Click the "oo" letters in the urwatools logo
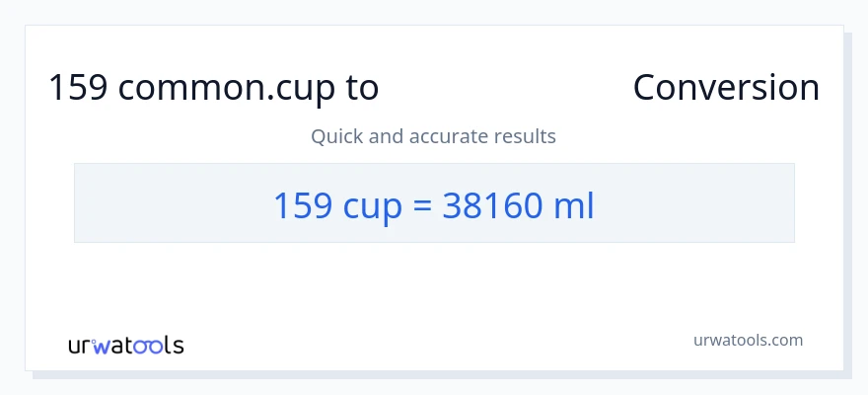Viewport: 868px width, 395px height. pyautogui.click(x=147, y=346)
